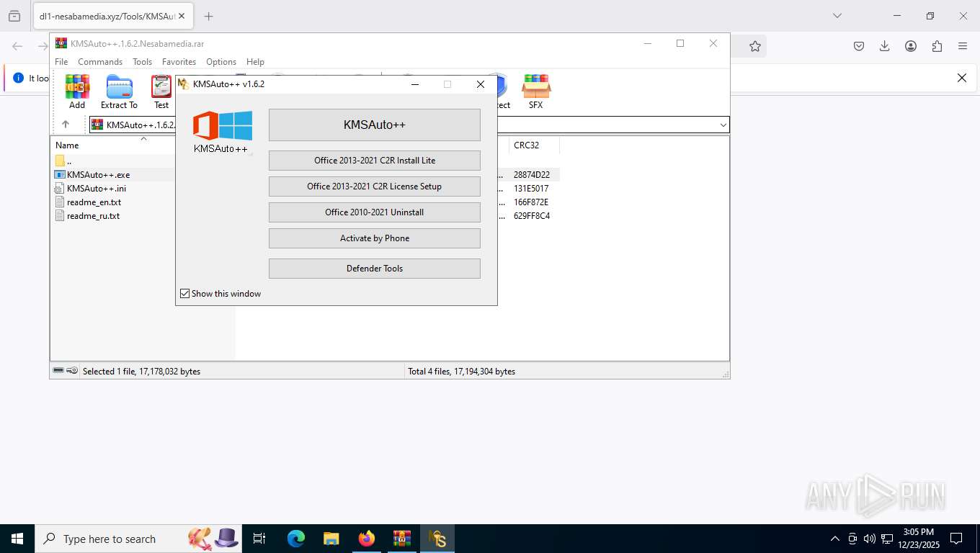Click the CRC32 value 28874D22
This screenshot has width=980, height=553.
tap(532, 174)
